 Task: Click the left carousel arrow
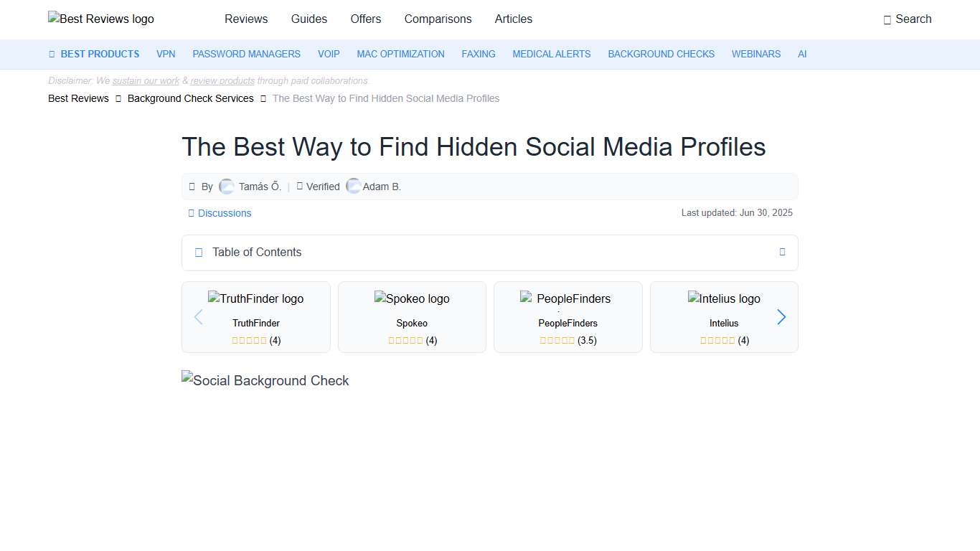(x=199, y=316)
